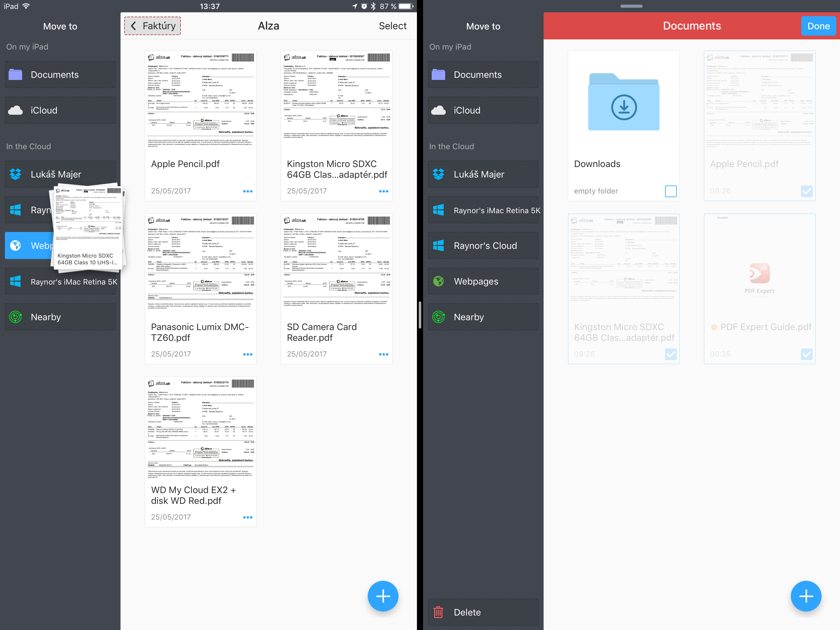The height and width of the screenshot is (630, 840).
Task: Select Nearby in left sidebar
Action: pyautogui.click(x=60, y=317)
